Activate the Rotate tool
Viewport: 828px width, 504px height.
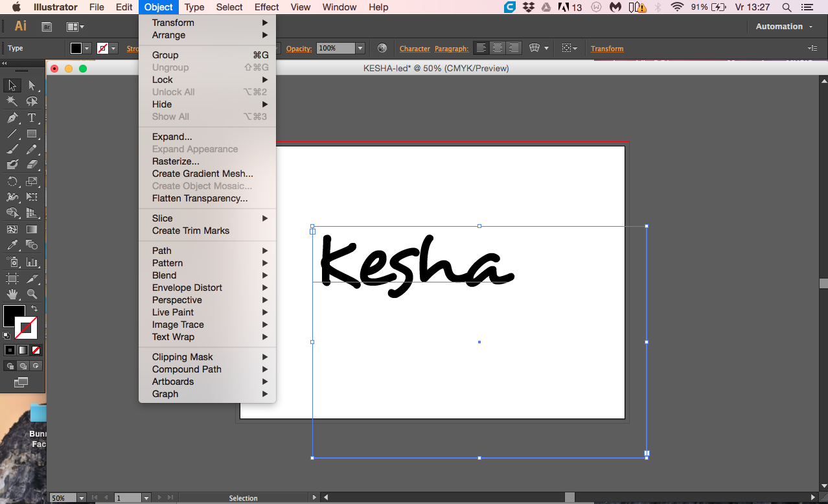tap(12, 181)
